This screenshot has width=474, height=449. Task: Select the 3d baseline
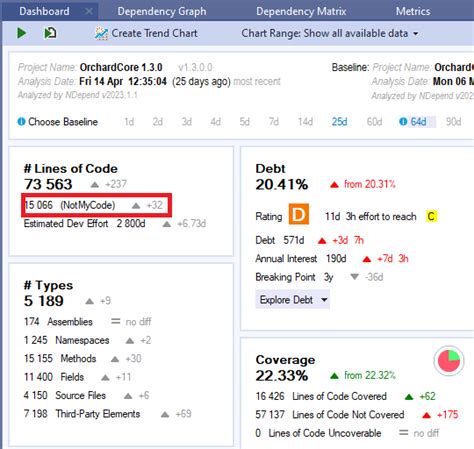[187, 122]
